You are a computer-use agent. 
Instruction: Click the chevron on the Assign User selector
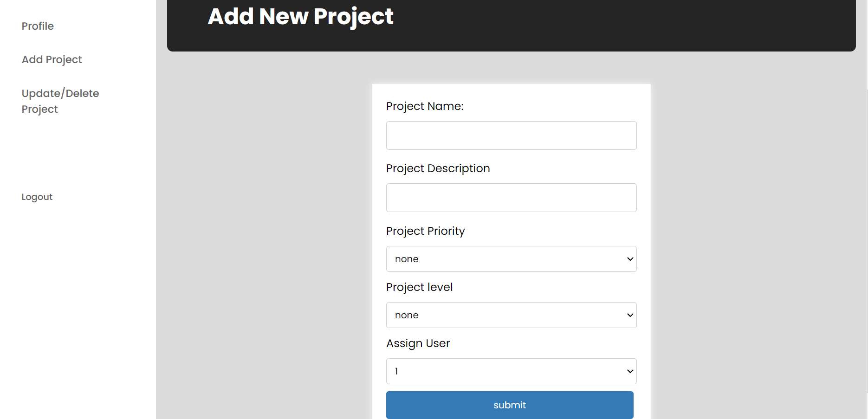[x=629, y=371]
